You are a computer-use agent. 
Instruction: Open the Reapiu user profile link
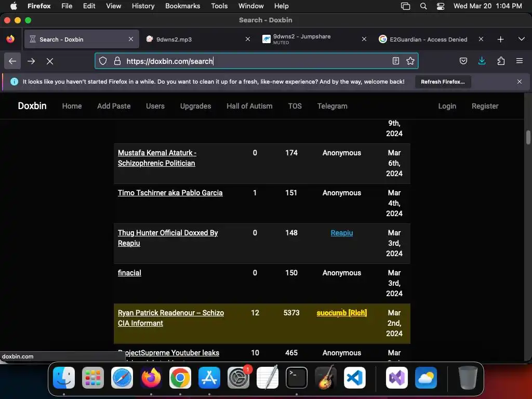click(x=342, y=233)
